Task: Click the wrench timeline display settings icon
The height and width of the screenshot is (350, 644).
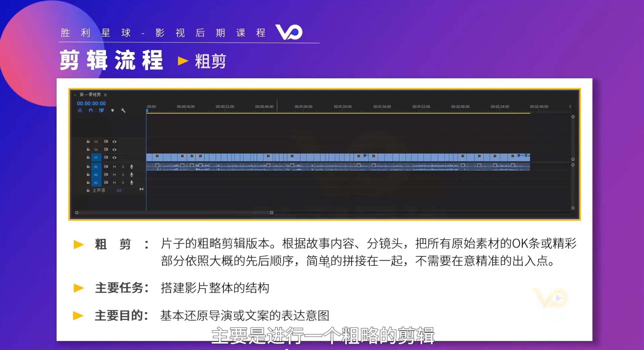Action: (123, 110)
